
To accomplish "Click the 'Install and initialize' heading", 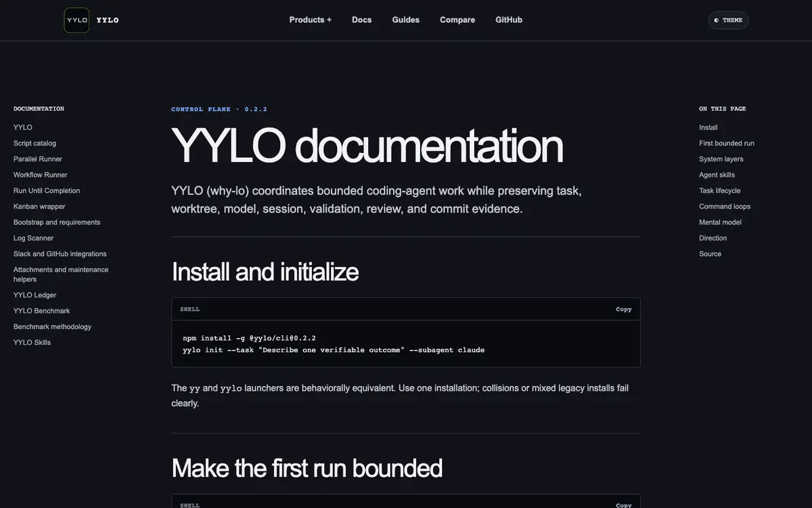I will click(x=265, y=272).
